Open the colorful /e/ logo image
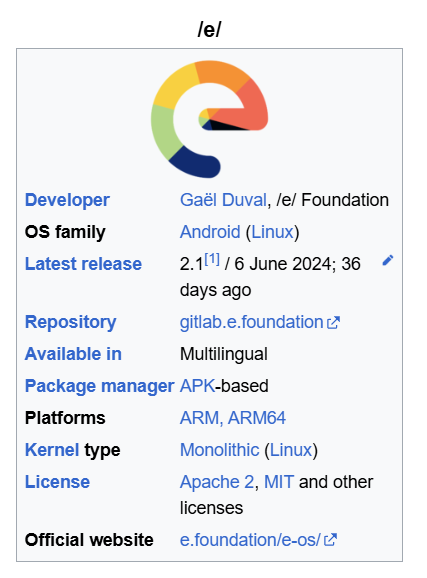This screenshot has height=578, width=427. 209,119
